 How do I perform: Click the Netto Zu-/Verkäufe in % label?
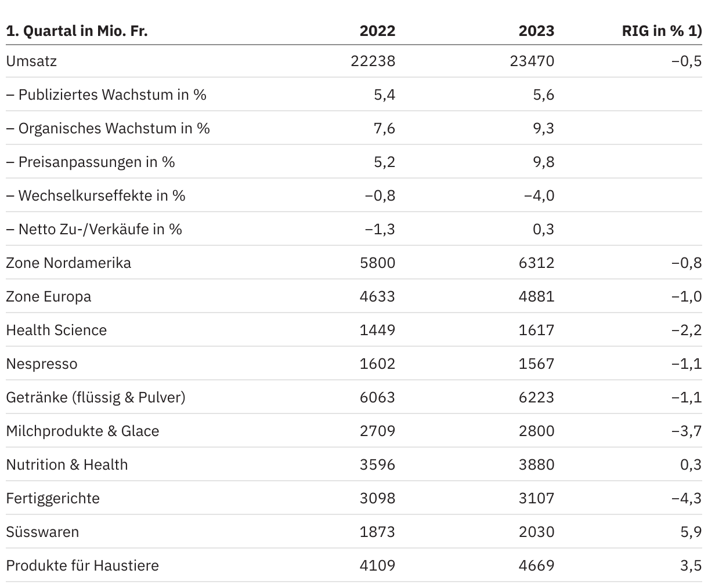click(94, 229)
